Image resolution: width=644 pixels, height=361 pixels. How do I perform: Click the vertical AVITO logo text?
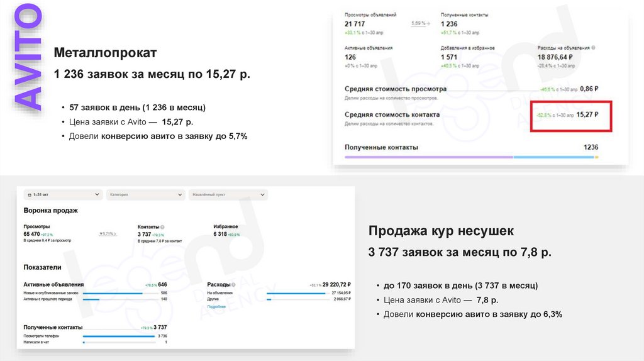28,57
